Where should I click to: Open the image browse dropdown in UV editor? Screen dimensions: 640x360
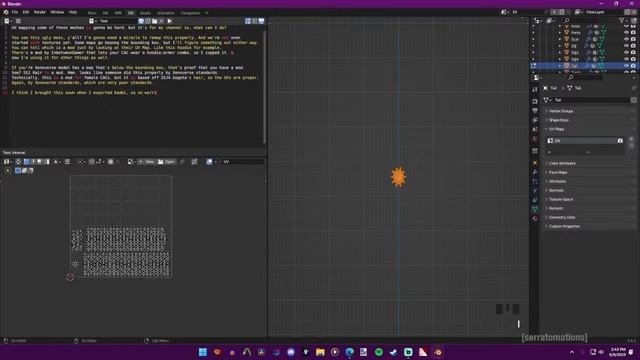(x=131, y=162)
